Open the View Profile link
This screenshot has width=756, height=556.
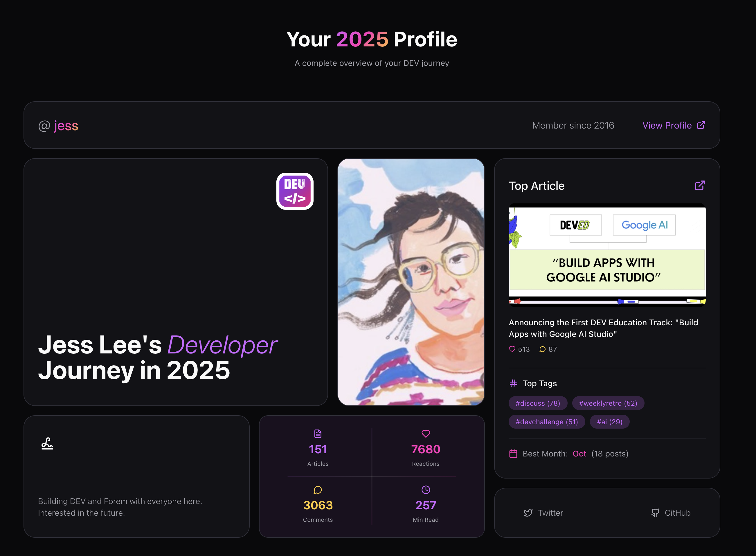tap(674, 125)
